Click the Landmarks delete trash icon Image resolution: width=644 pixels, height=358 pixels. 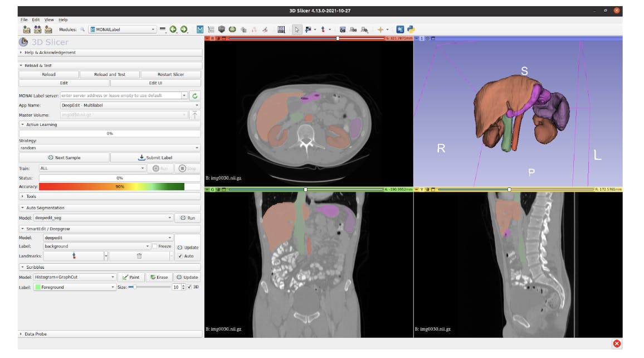click(x=139, y=255)
